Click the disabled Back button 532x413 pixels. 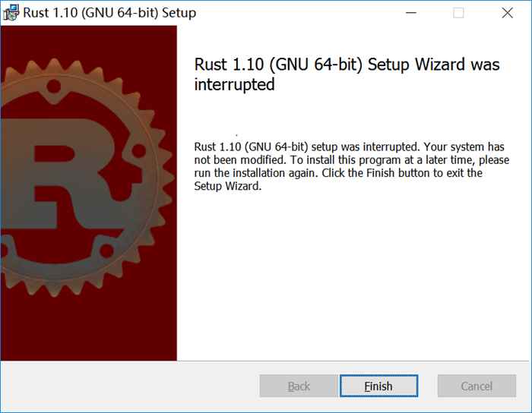tap(299, 386)
